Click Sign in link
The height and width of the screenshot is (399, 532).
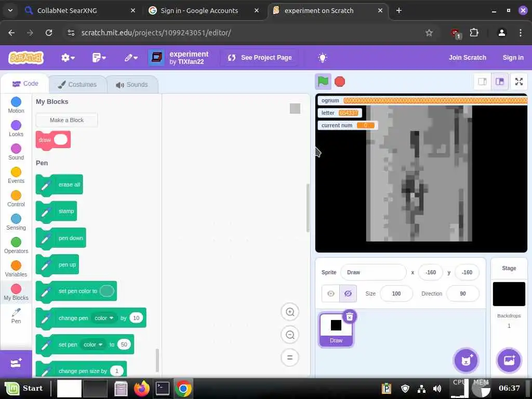pyautogui.click(x=513, y=58)
